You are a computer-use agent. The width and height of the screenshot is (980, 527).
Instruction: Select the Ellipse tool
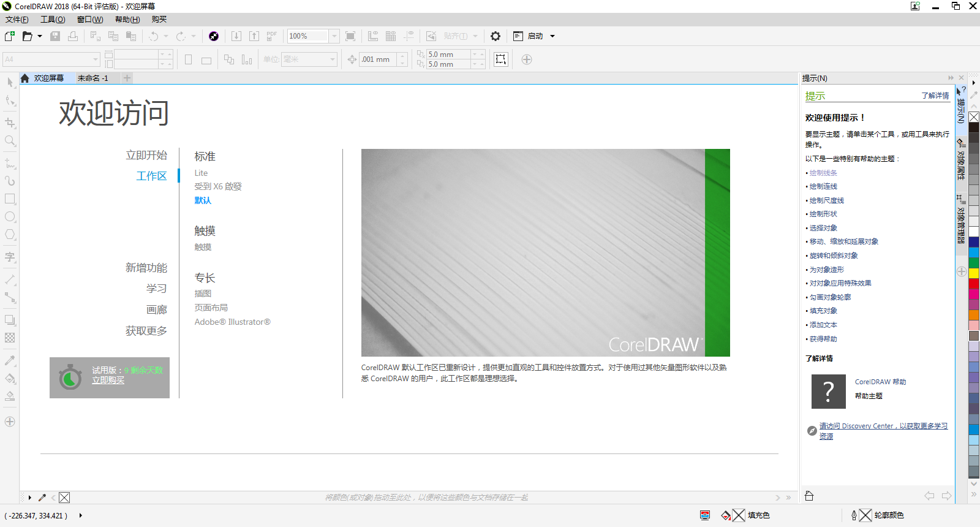(10, 217)
